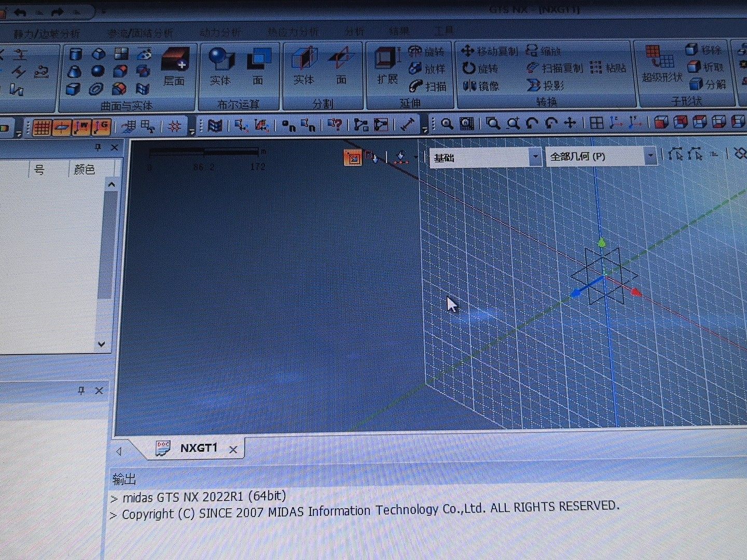The height and width of the screenshot is (560, 747).
Task: Toggle the GCS axis display button
Action: (102, 127)
